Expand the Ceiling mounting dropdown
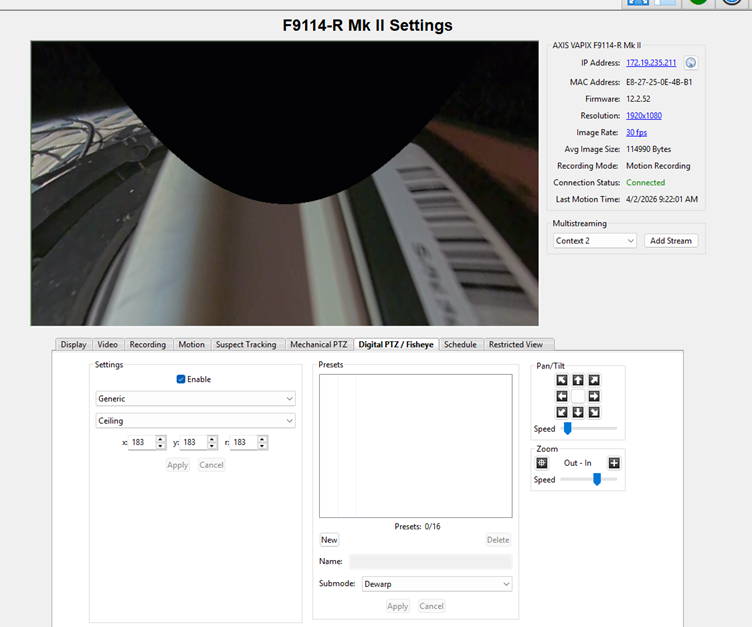The image size is (752, 627). [x=196, y=421]
